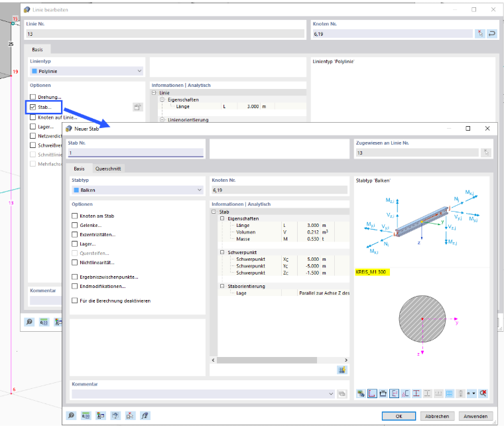Click the C-section stress points icon
Viewport: 504px width, 428px height.
[x=405, y=393]
